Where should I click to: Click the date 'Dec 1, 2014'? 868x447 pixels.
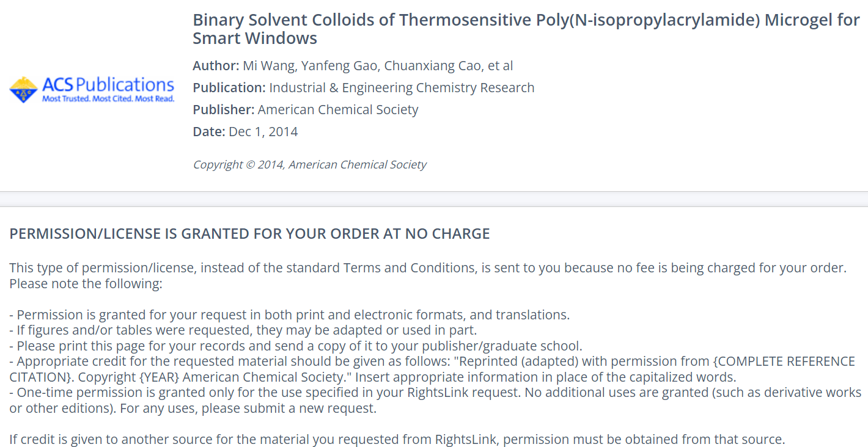click(263, 132)
